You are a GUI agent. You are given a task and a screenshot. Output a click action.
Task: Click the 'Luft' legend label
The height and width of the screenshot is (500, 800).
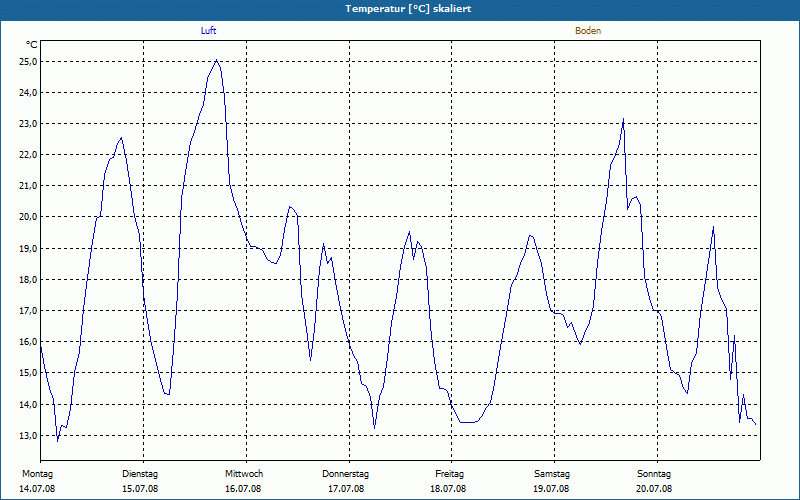[208, 31]
